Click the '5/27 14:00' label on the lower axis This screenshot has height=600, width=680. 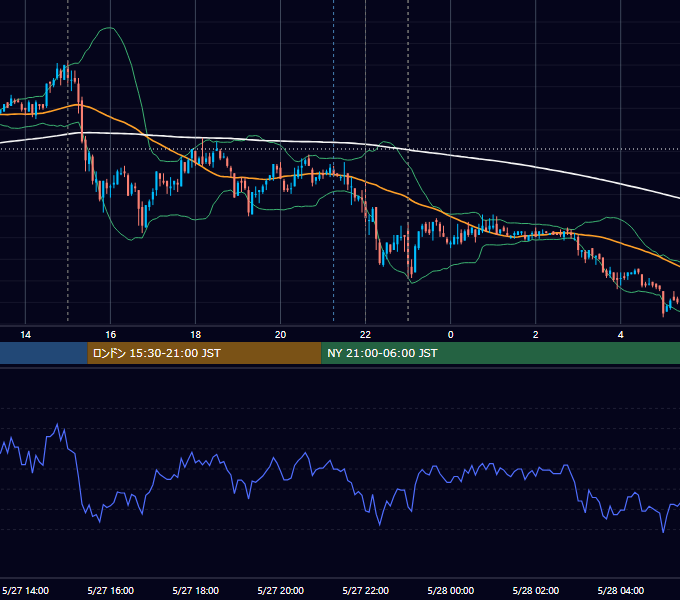(26, 590)
